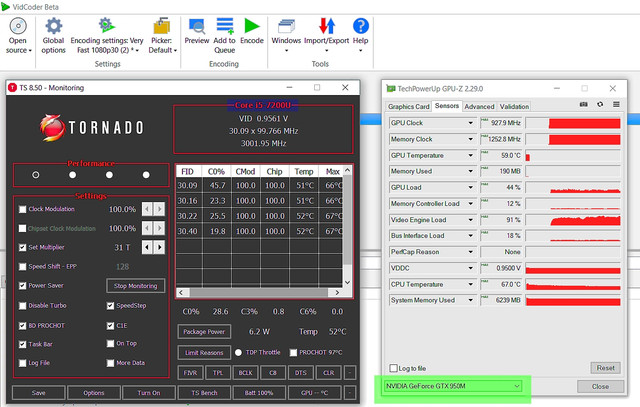The width and height of the screenshot is (640, 407).
Task: Click horizontal scrollbar of core table
Action: pos(260,292)
